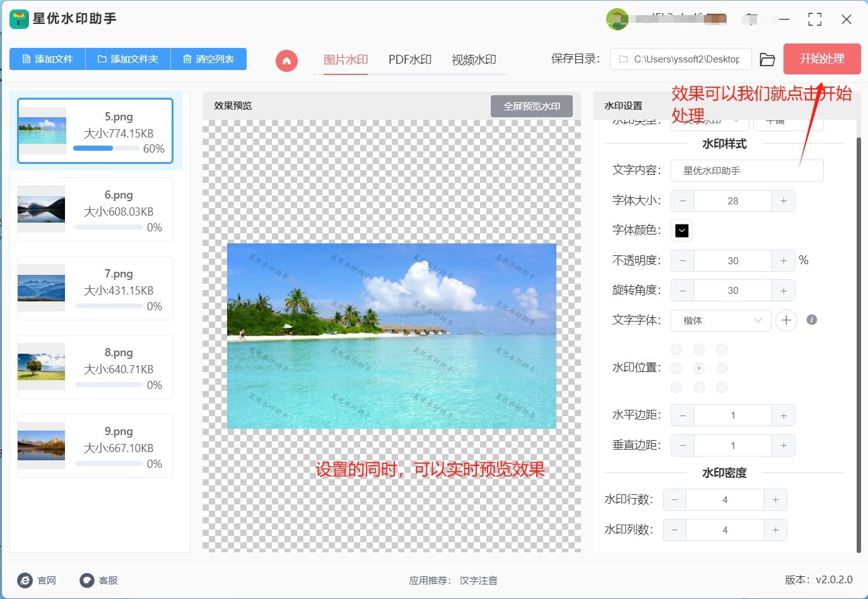Open the official website icon link
The image size is (868, 599).
coord(25,580)
